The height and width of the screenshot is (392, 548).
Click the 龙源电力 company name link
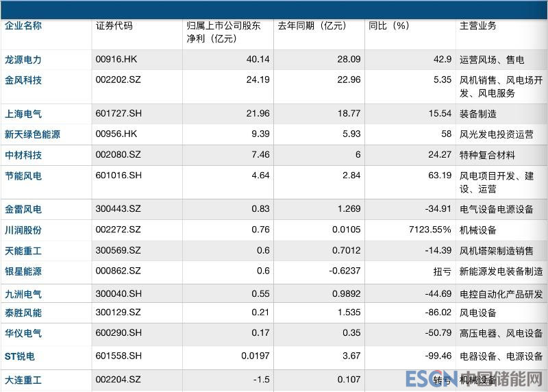tap(23, 60)
